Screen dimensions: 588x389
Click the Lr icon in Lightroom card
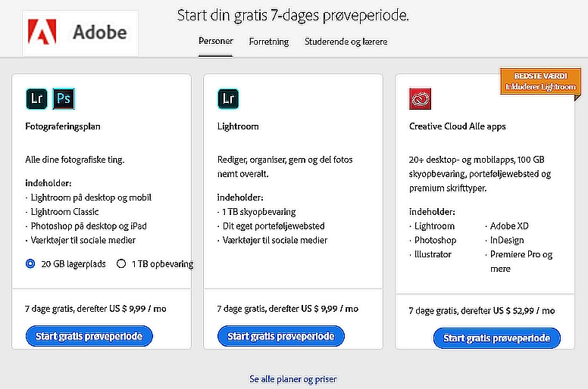(228, 99)
